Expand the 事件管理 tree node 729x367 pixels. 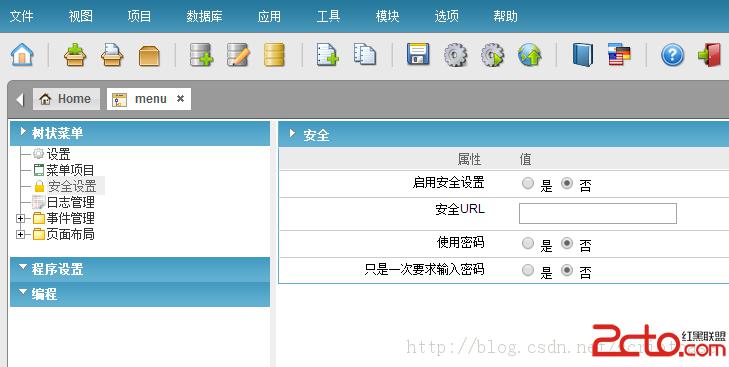tap(20, 218)
